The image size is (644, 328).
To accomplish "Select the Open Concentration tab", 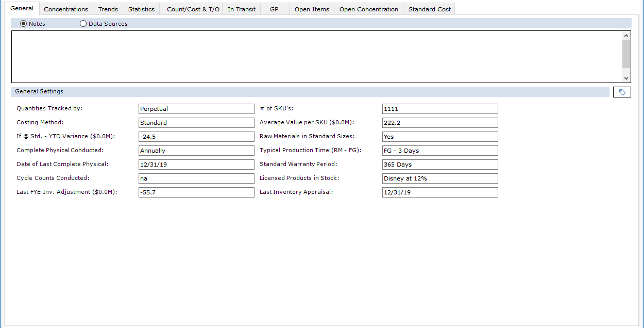I will [x=368, y=9].
